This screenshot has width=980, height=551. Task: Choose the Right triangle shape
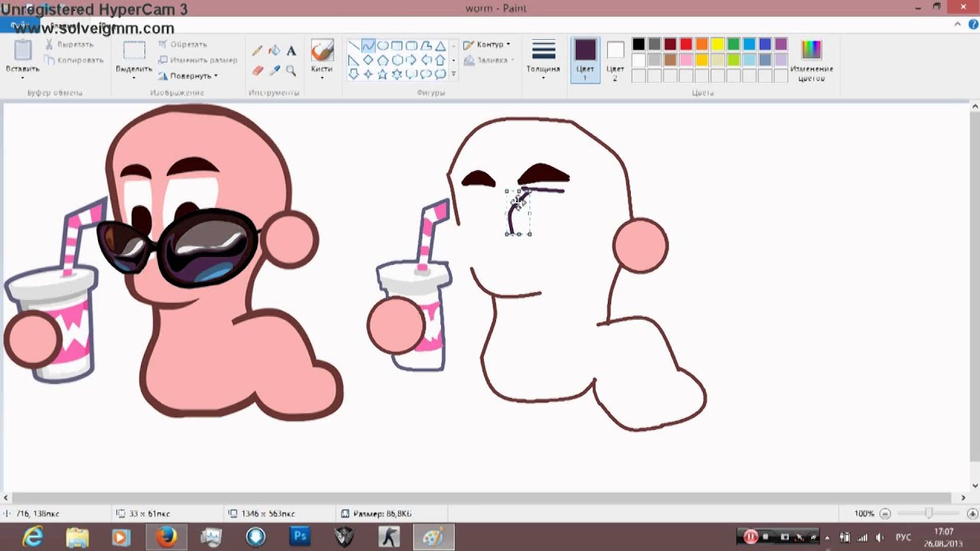click(354, 60)
